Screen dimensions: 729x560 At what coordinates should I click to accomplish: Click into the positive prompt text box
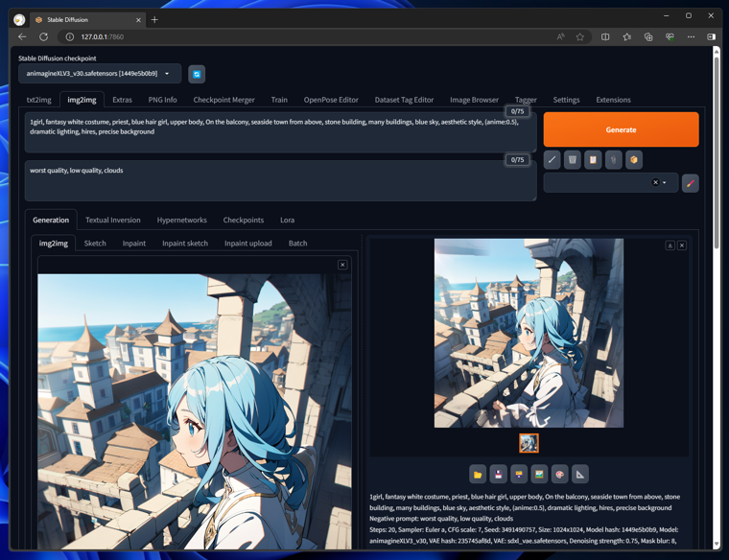[x=281, y=133]
